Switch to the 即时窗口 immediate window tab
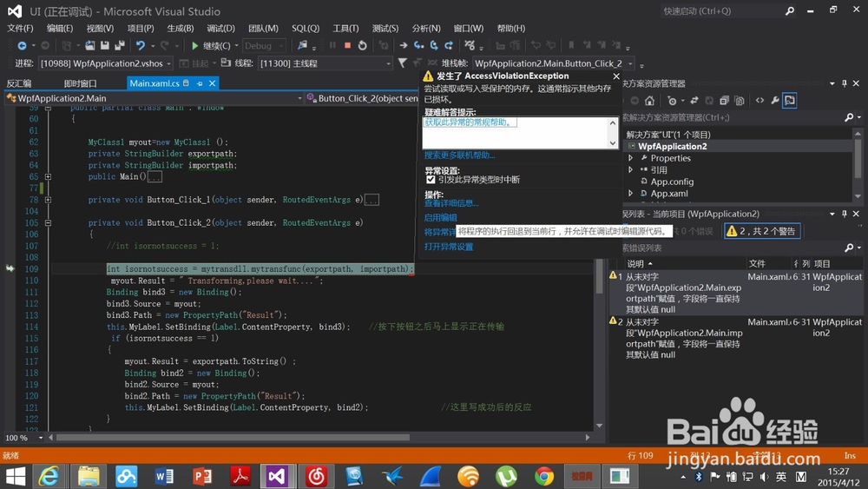868x489 pixels. click(x=80, y=83)
